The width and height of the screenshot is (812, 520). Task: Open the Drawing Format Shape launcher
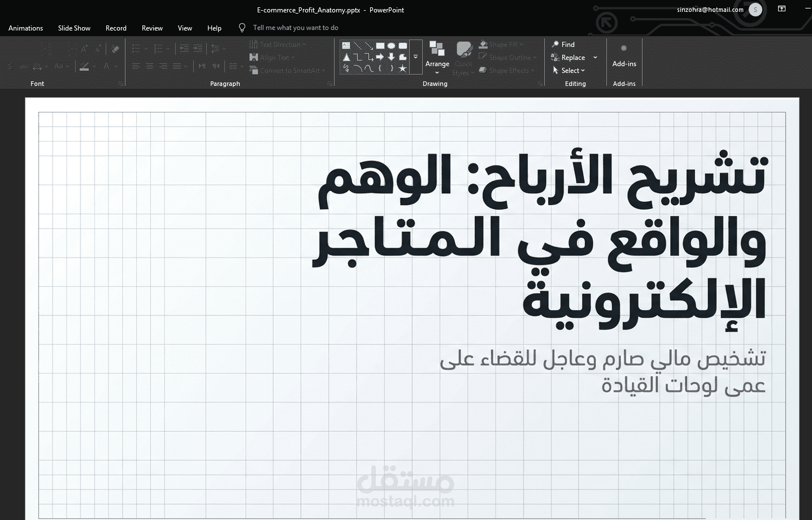coord(540,84)
